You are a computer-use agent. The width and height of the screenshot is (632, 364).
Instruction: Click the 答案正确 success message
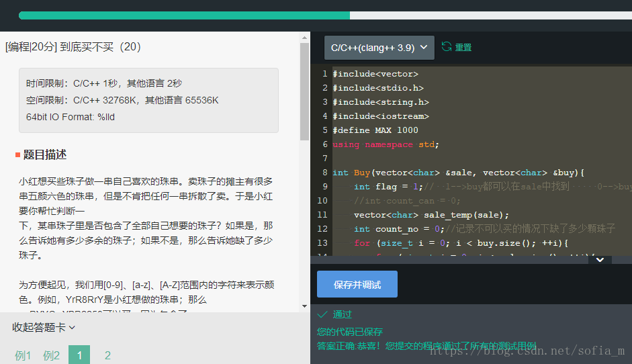coord(426,346)
